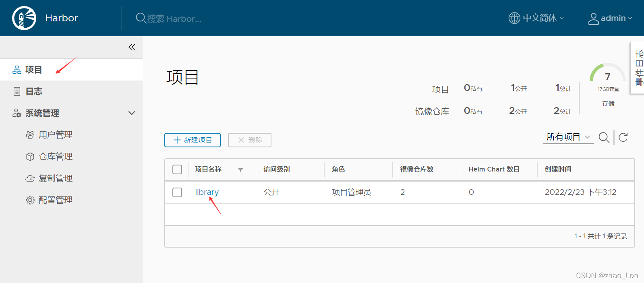
Task: Sort by 角色 column header
Action: point(338,169)
